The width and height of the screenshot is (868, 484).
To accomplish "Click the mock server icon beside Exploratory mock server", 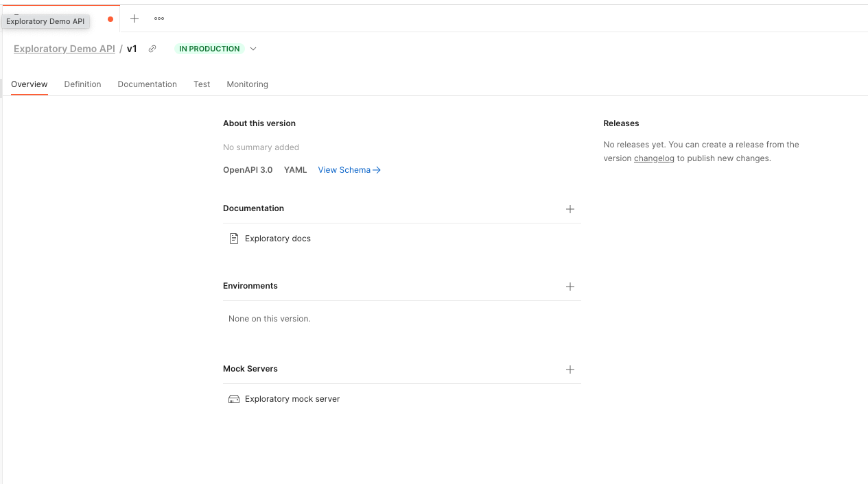I will (234, 398).
